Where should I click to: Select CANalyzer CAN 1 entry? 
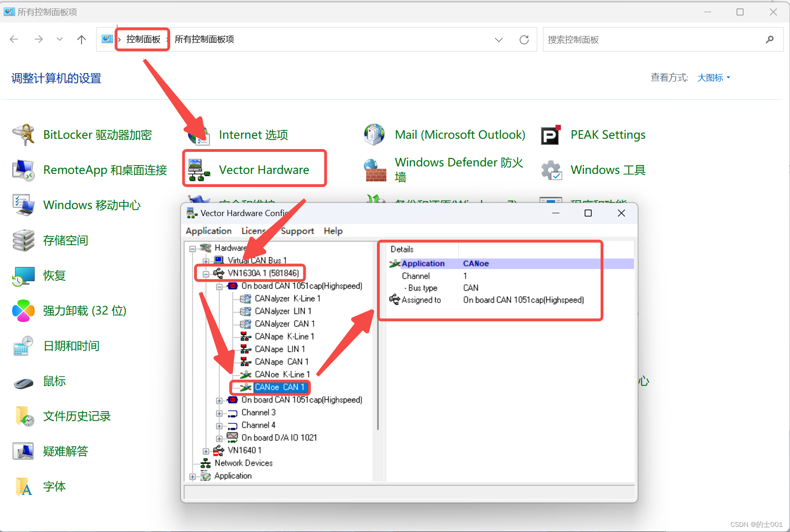coord(285,324)
